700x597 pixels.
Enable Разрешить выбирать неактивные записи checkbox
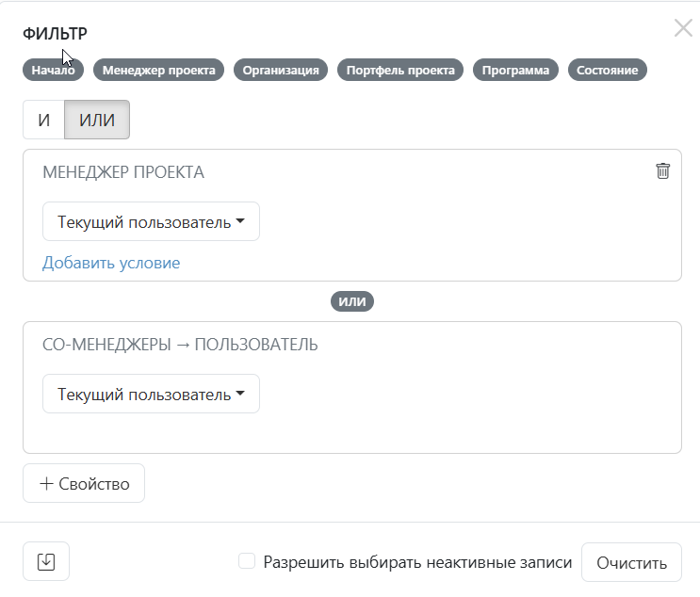tap(247, 561)
